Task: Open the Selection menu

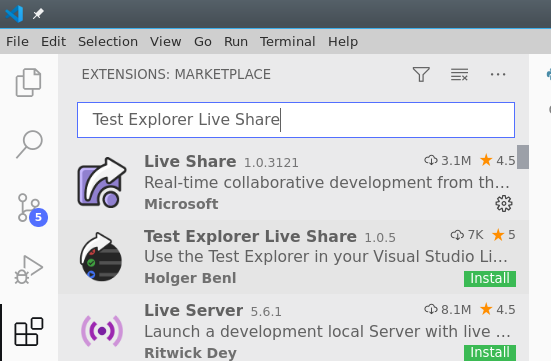Action: tap(108, 41)
